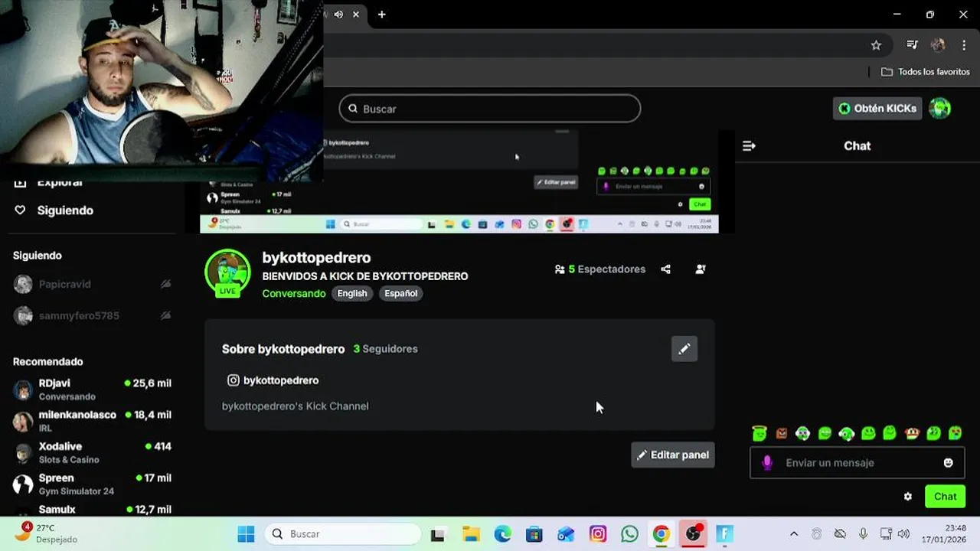This screenshot has width=980, height=551.
Task: Select the English language tag
Action: pos(352,293)
